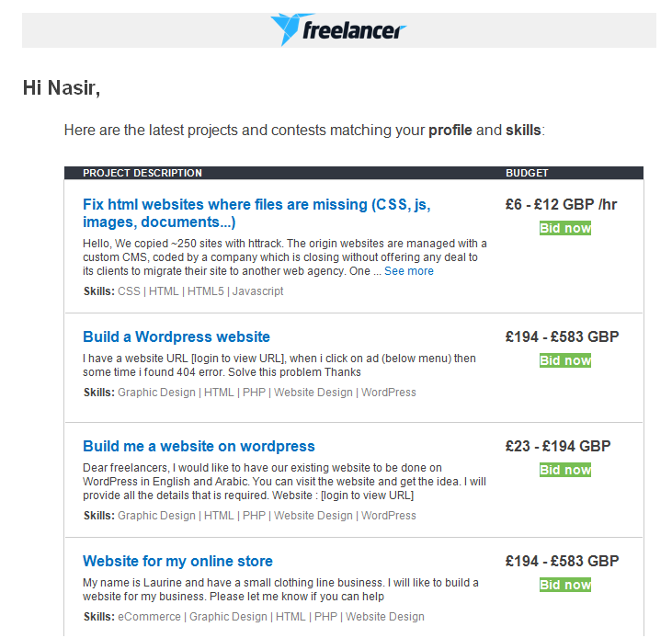Click the 'skills' link in intro text
Image resolution: width=672 pixels, height=638 pixels.
click(523, 131)
